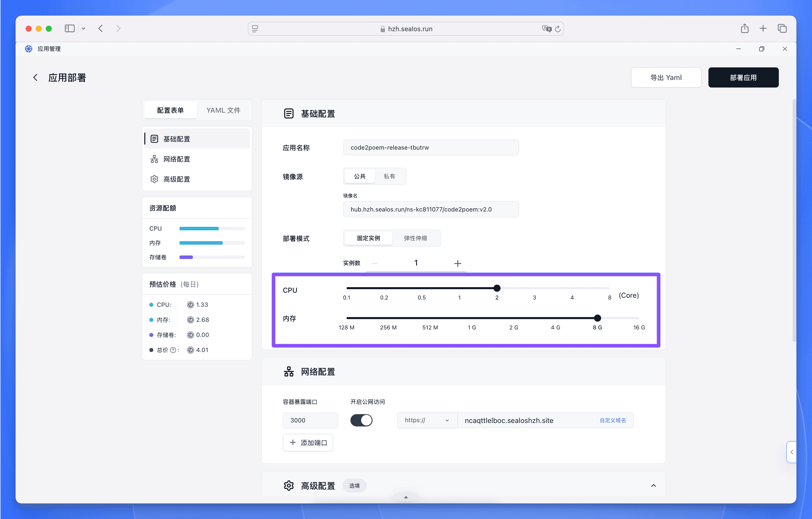812x519 pixels.
Task: Click the bottom-center pull-up triangle handle
Action: tap(406, 497)
